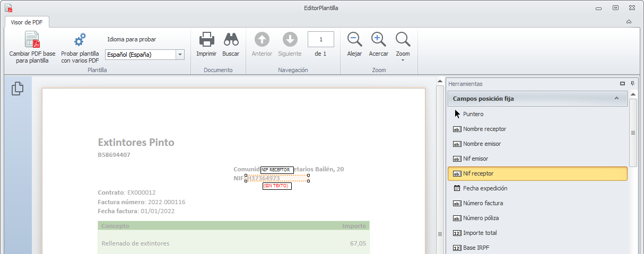644x254 pixels.
Task: Click Factura número: 2022.000116 line
Action: point(142,202)
